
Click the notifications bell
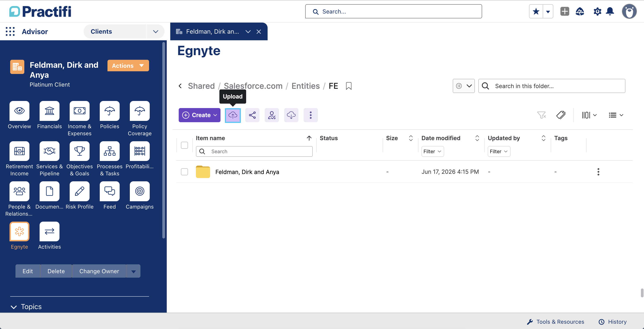click(x=610, y=12)
